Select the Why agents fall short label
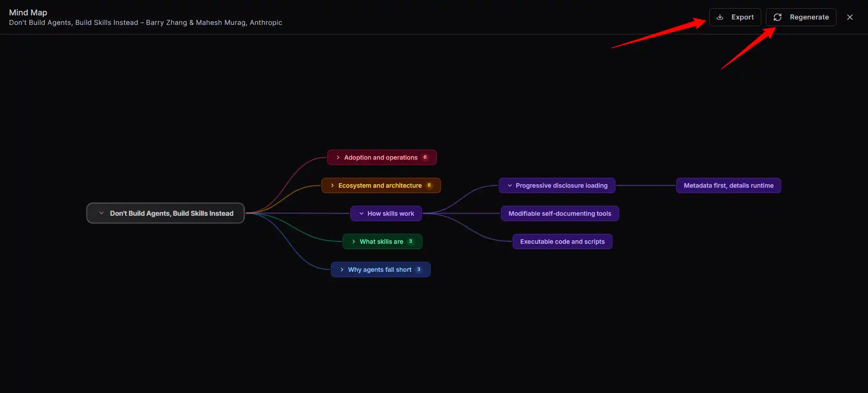The height and width of the screenshot is (393, 868). [379, 270]
